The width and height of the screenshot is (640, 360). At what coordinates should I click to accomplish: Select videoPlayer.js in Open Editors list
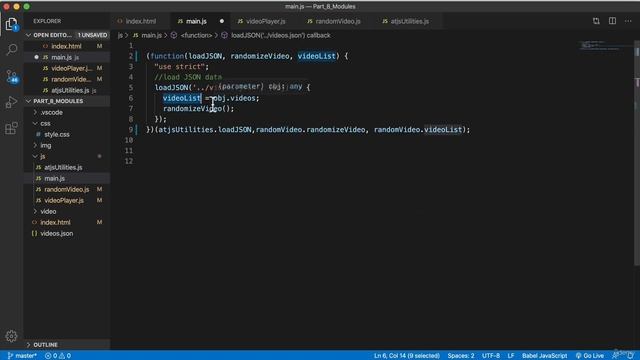coord(71,68)
